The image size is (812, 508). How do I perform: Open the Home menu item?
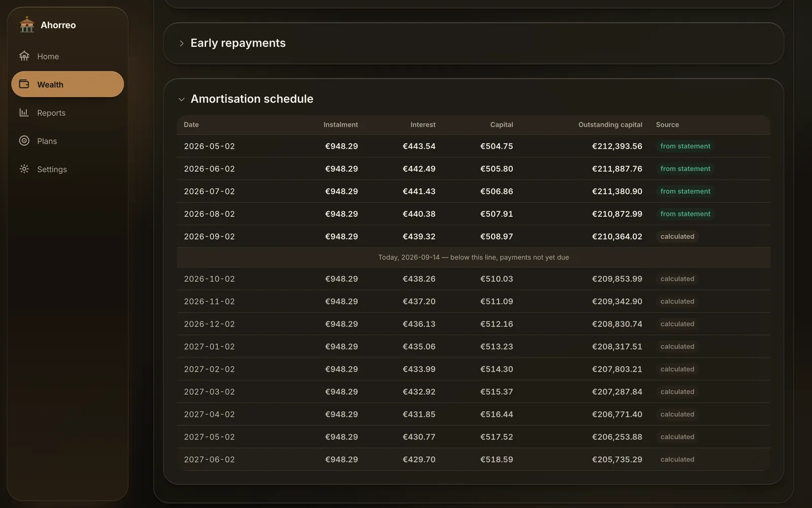click(67, 56)
